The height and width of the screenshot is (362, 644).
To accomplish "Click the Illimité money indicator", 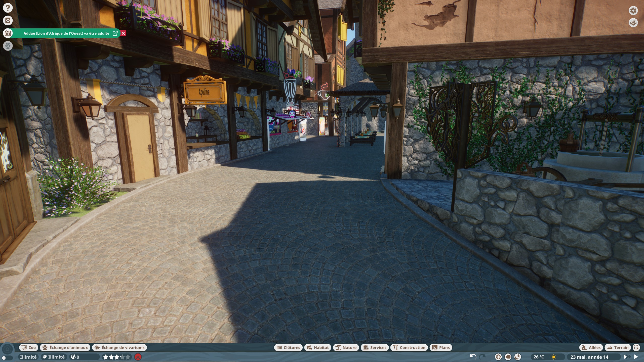I will pos(28,357).
